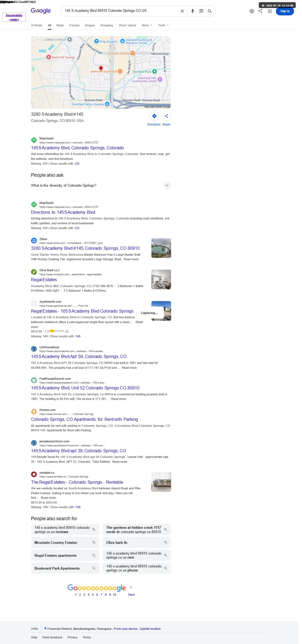Search 'Mountain Country Estates' suggestion
The height and width of the screenshot is (644, 302).
click(x=65, y=542)
